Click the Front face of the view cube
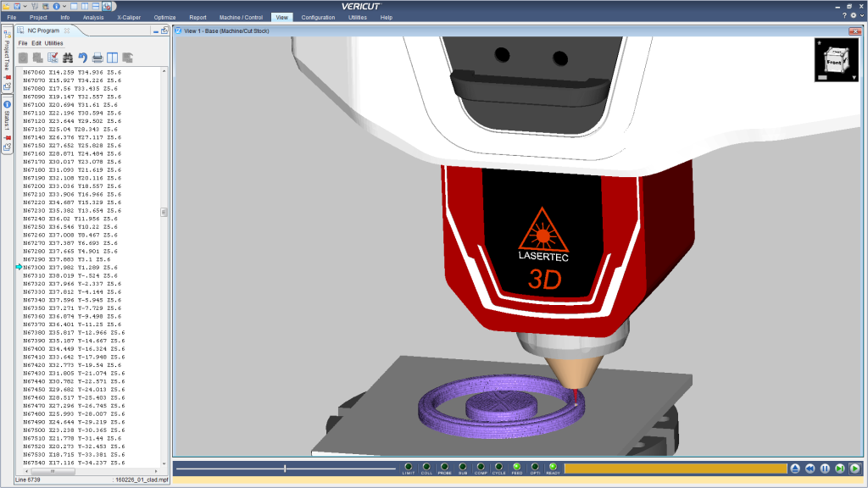The image size is (868, 488). 833,61
